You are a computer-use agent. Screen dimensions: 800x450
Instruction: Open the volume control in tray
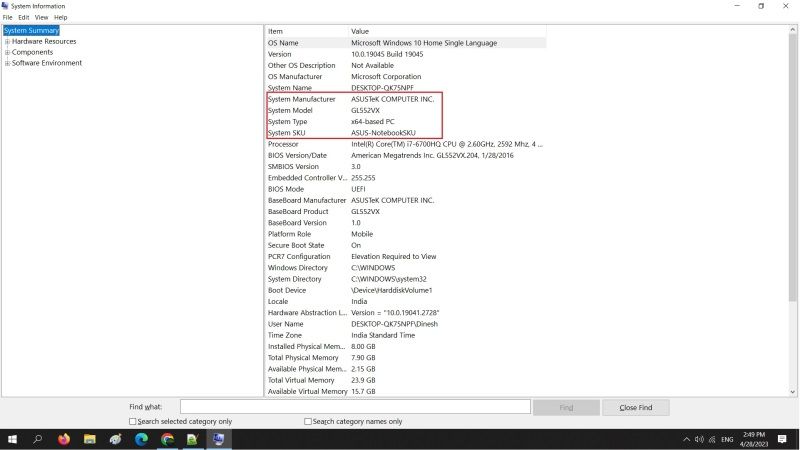pos(699,439)
